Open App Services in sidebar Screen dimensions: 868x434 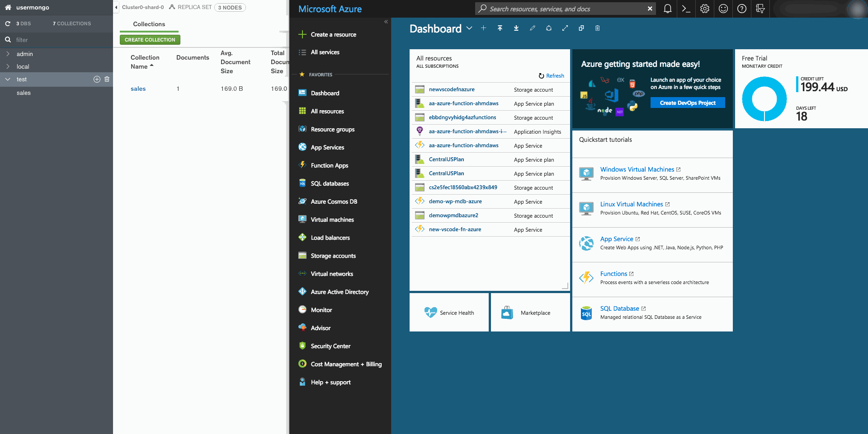[x=327, y=147]
